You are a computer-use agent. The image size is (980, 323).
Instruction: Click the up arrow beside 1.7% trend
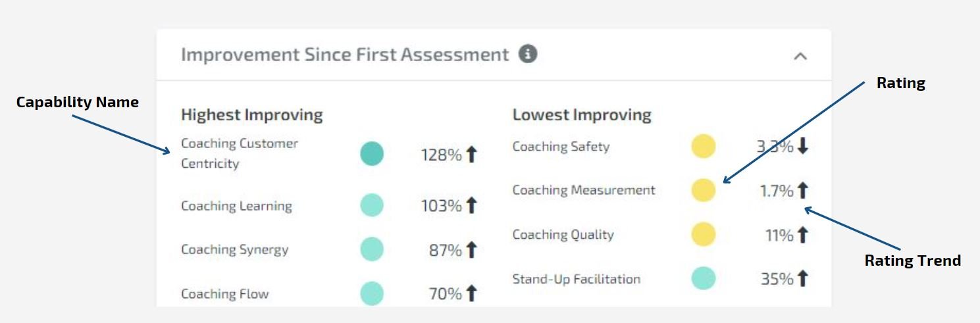pyautogui.click(x=802, y=191)
